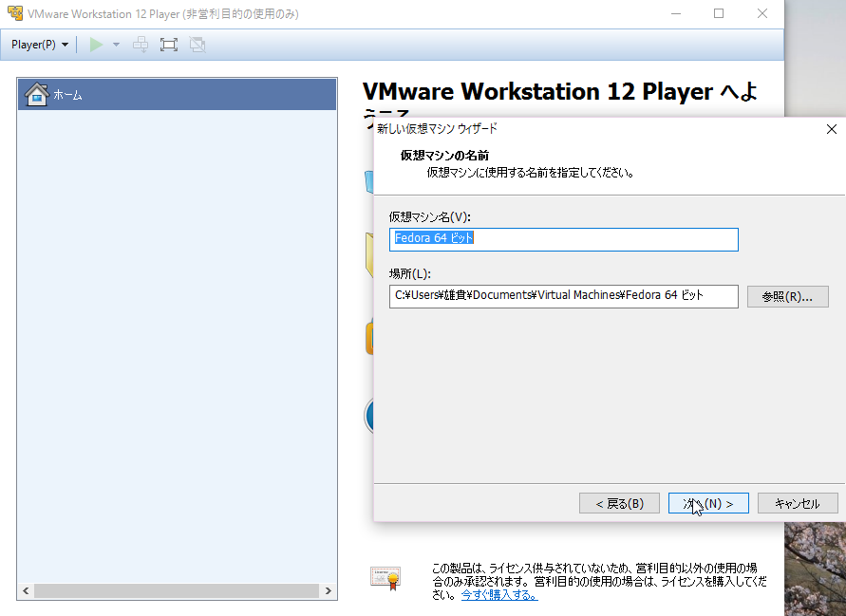Click the library scrollbar right arrow

328,590
